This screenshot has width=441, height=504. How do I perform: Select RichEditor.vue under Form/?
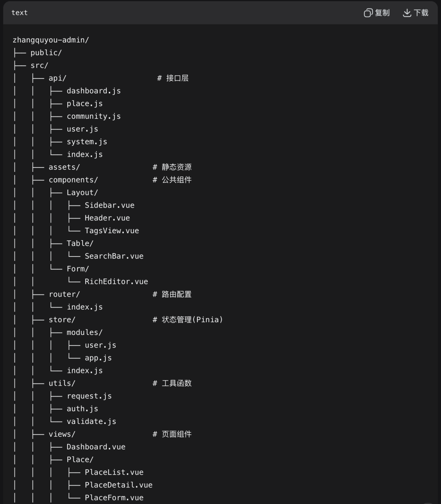click(x=116, y=281)
